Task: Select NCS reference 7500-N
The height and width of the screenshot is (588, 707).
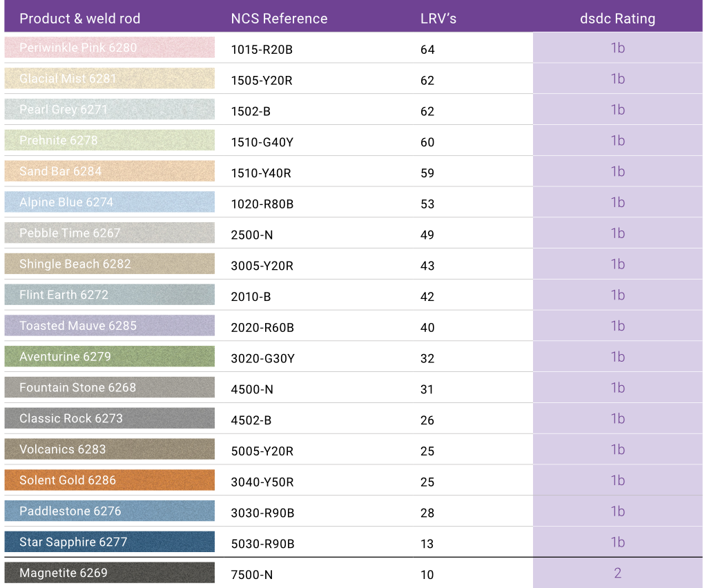Action: (x=252, y=575)
